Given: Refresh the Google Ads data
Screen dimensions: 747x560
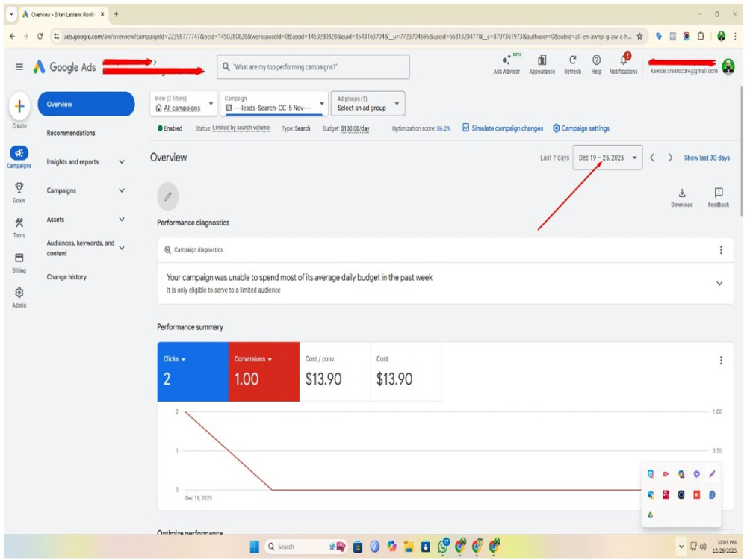Looking at the screenshot, I should (572, 63).
